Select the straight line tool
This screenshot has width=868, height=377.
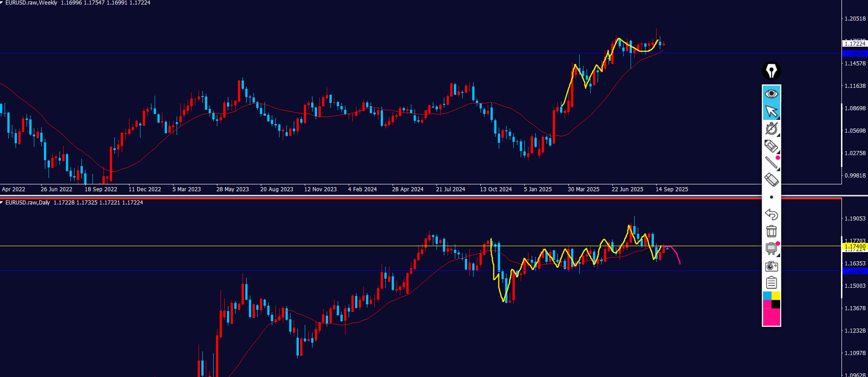771,162
